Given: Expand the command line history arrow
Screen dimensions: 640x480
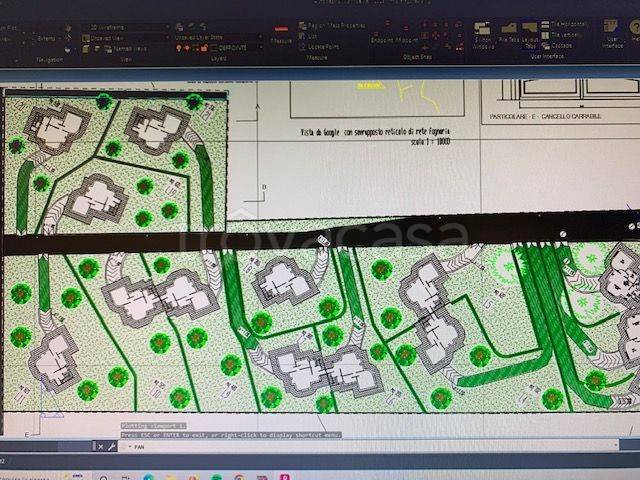Looking at the screenshot, I should (616, 445).
